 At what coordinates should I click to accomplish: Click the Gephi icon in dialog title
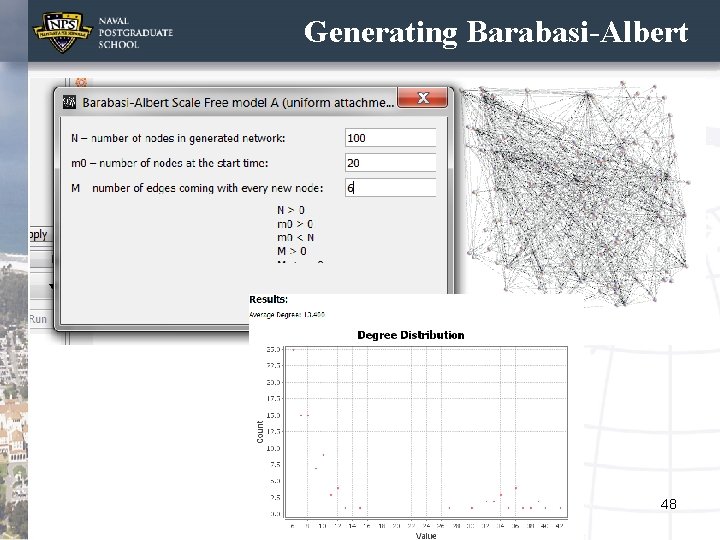pyautogui.click(x=69, y=102)
